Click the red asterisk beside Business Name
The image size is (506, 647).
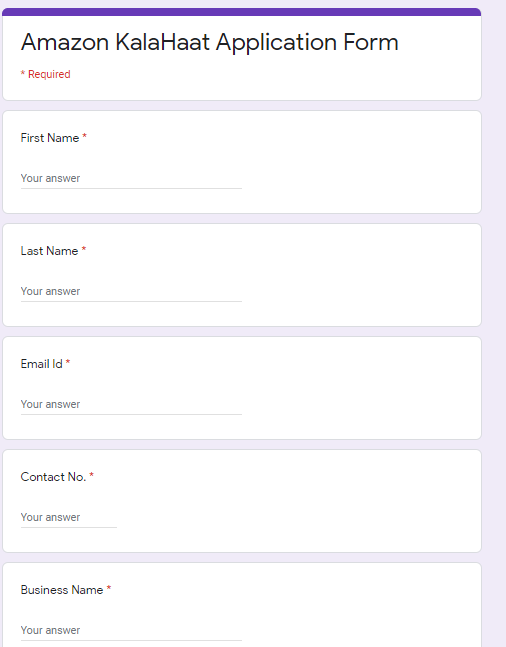pyautogui.click(x=109, y=588)
